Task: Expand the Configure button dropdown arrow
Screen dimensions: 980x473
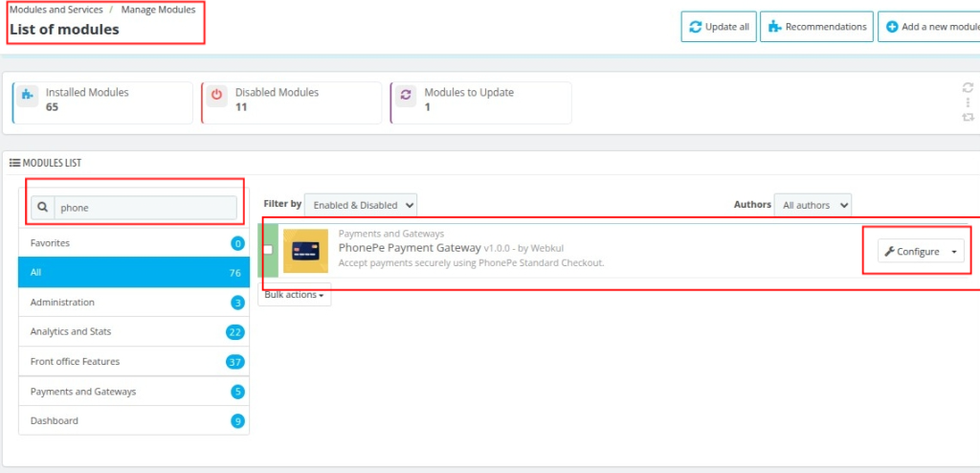Action: [954, 252]
